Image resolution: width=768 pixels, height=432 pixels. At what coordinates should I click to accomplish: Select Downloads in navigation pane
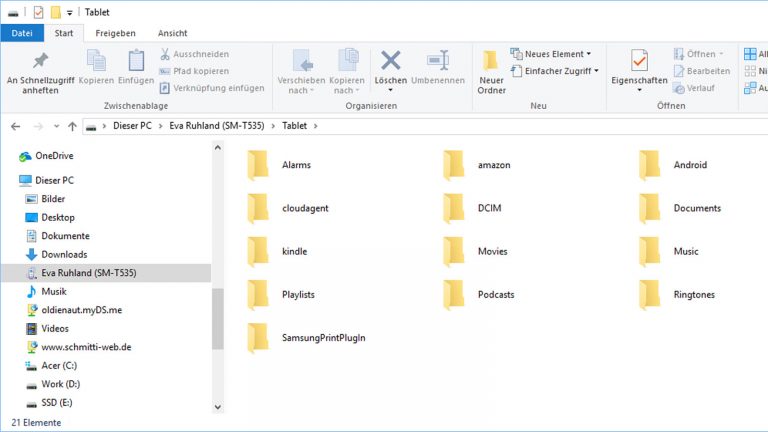[x=64, y=254]
